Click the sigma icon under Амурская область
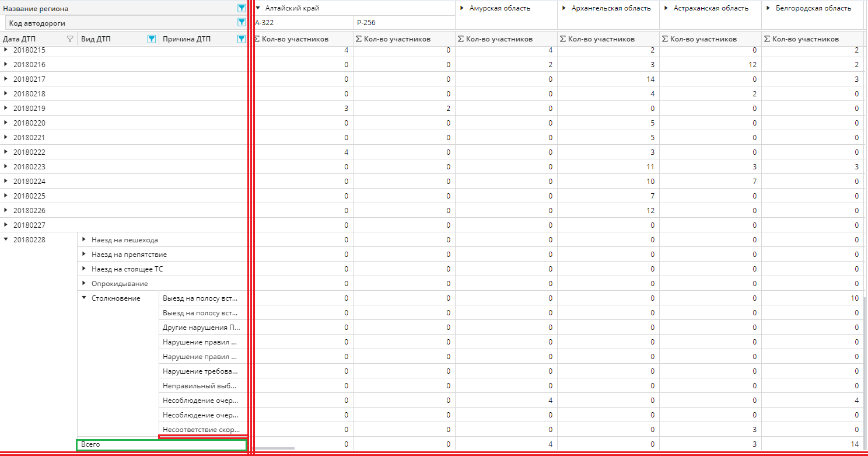868x456 pixels. tap(461, 39)
